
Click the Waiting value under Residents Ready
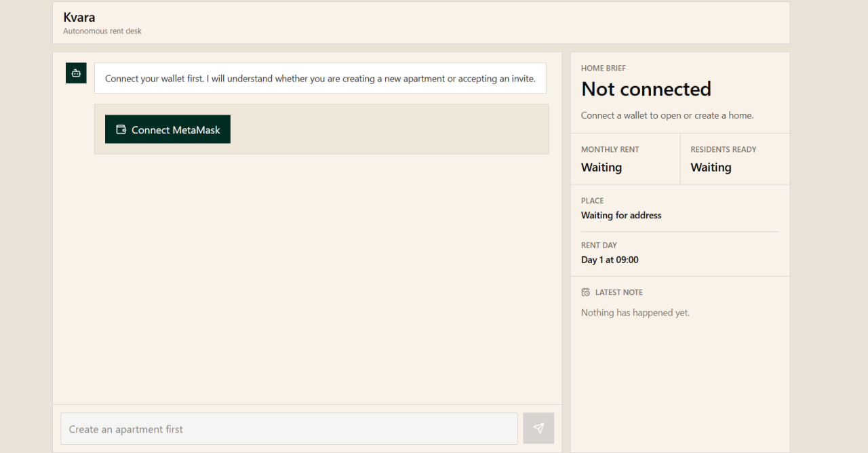(711, 168)
